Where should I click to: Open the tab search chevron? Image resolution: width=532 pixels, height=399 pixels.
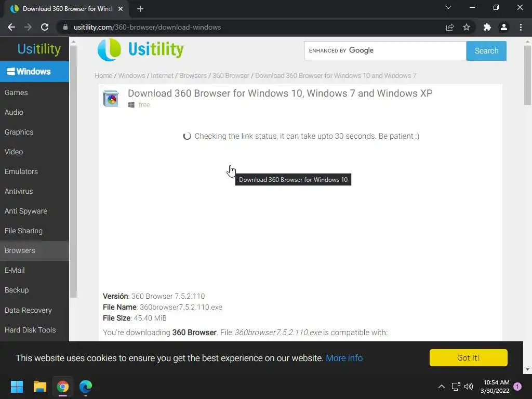(448, 7)
